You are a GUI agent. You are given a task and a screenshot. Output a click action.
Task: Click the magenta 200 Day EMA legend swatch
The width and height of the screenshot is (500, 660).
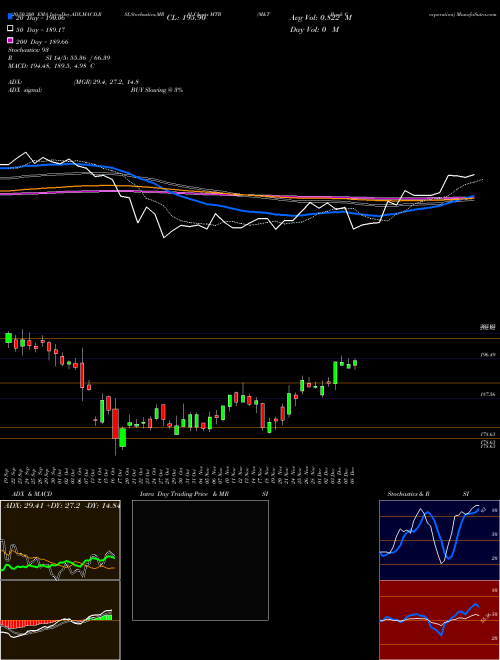[x=10, y=40]
